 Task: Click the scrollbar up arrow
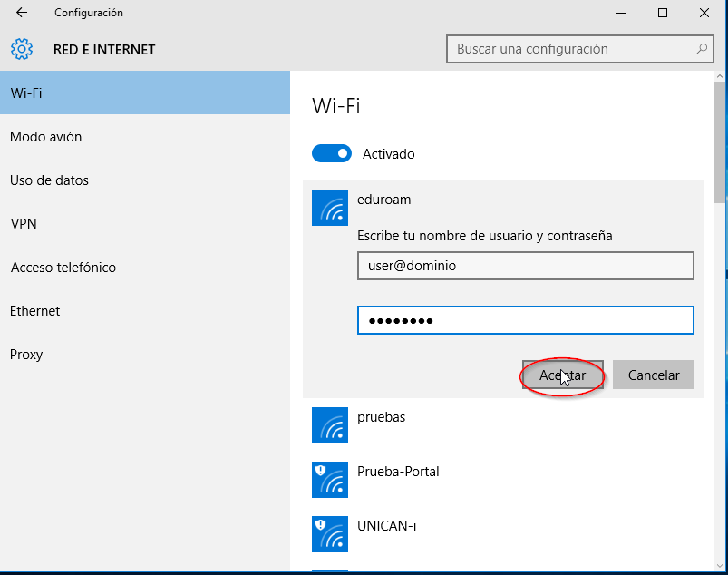(720, 75)
